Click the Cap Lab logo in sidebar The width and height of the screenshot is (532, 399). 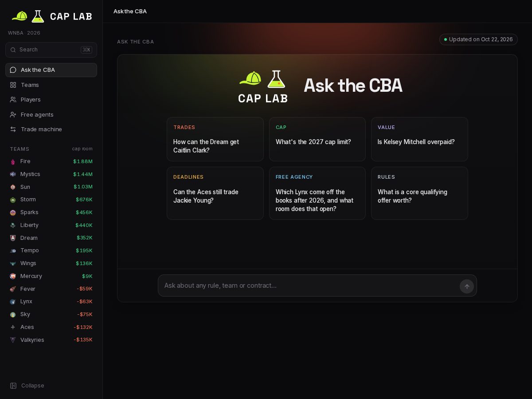51,16
